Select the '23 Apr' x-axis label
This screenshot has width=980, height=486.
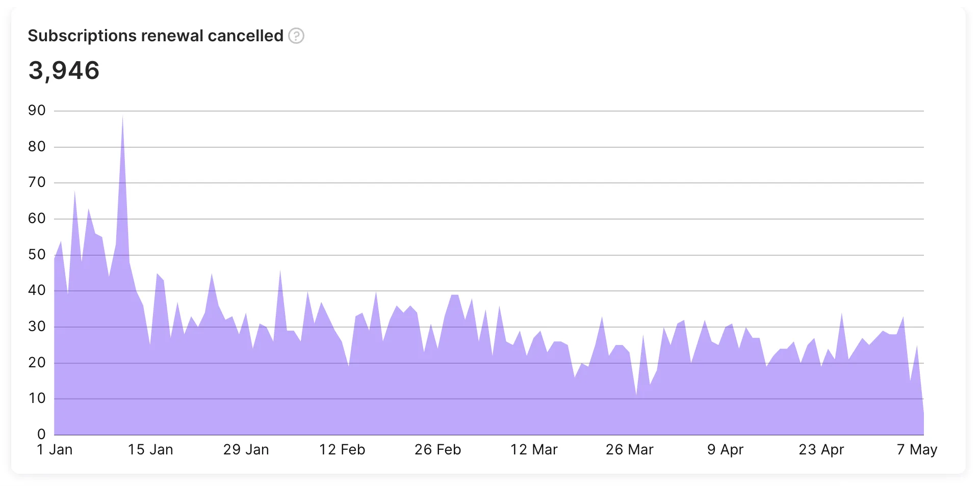(x=821, y=450)
